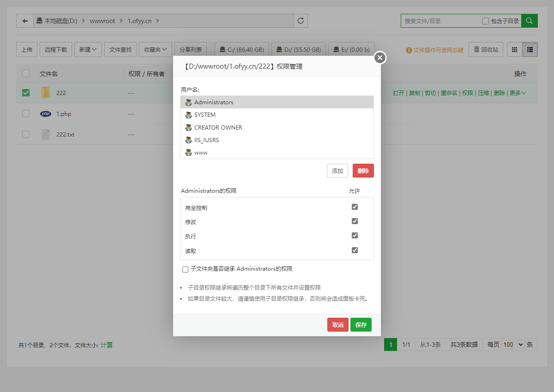
Task: Toggle subfolder inherit Administrators permissions checkbox
Action: 185,269
